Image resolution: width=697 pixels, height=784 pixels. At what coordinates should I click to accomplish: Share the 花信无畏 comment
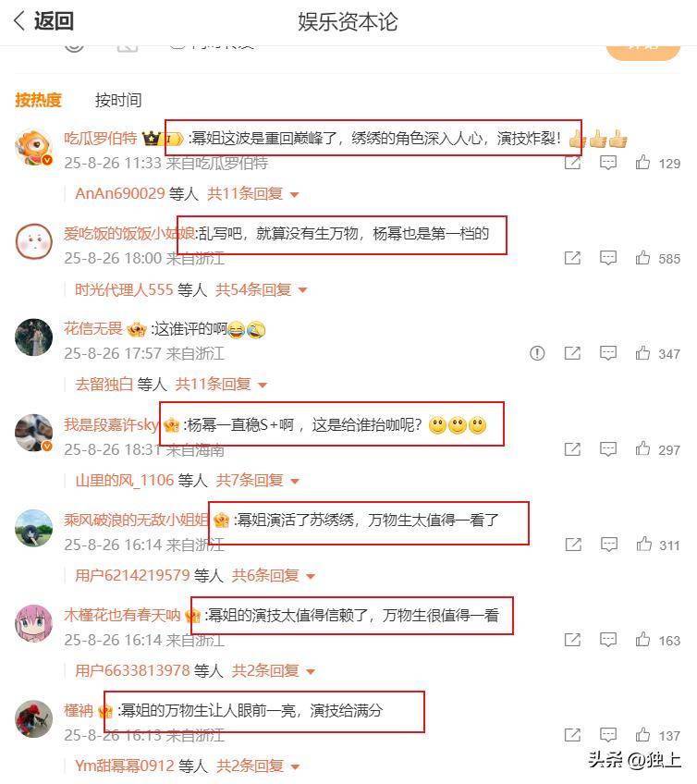point(572,353)
